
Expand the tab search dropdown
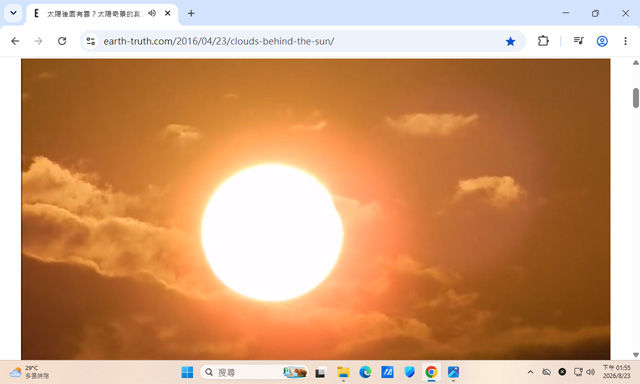pyautogui.click(x=13, y=13)
